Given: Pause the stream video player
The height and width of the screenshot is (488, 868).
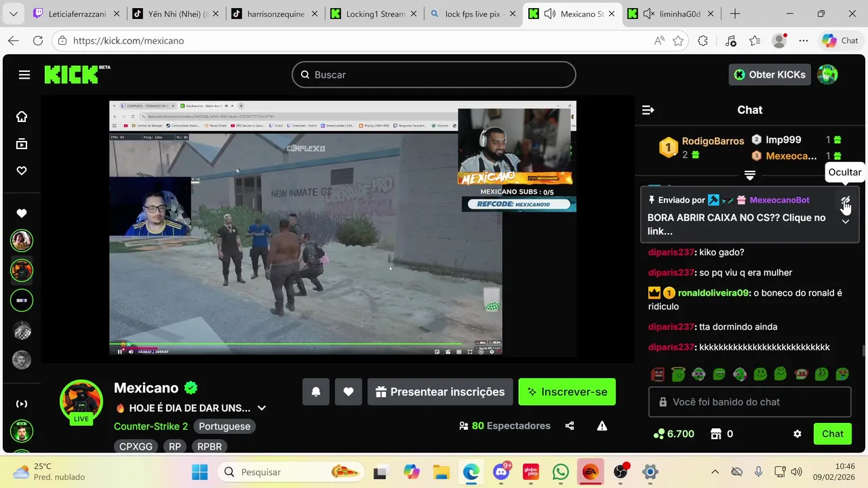Looking at the screenshot, I should [x=120, y=351].
